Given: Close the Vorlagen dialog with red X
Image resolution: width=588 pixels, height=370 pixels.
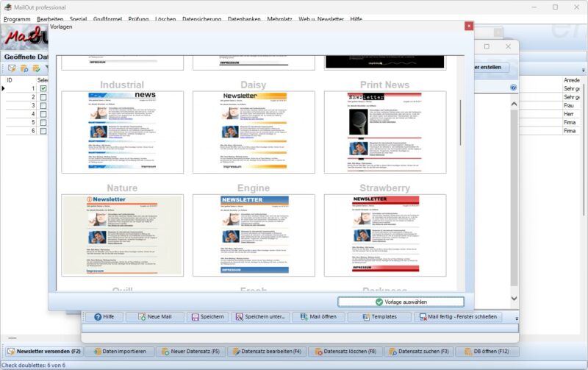Looking at the screenshot, I should tap(468, 26).
